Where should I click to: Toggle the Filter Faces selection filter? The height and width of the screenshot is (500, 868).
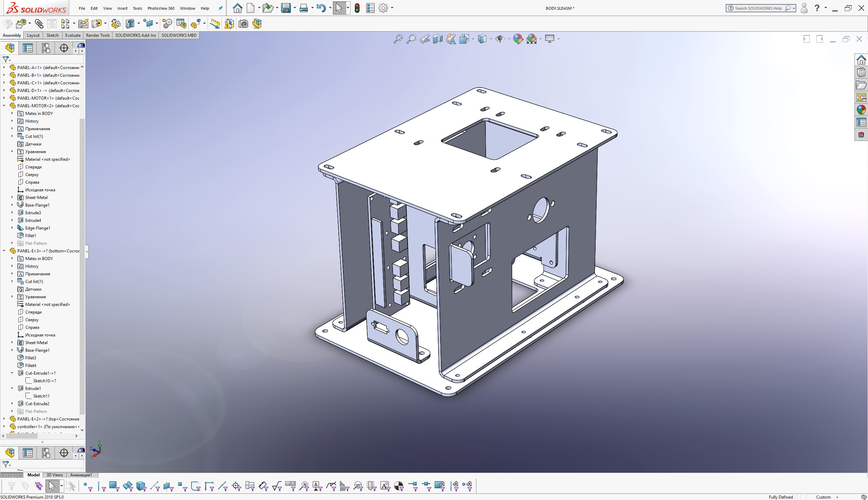pos(114,486)
